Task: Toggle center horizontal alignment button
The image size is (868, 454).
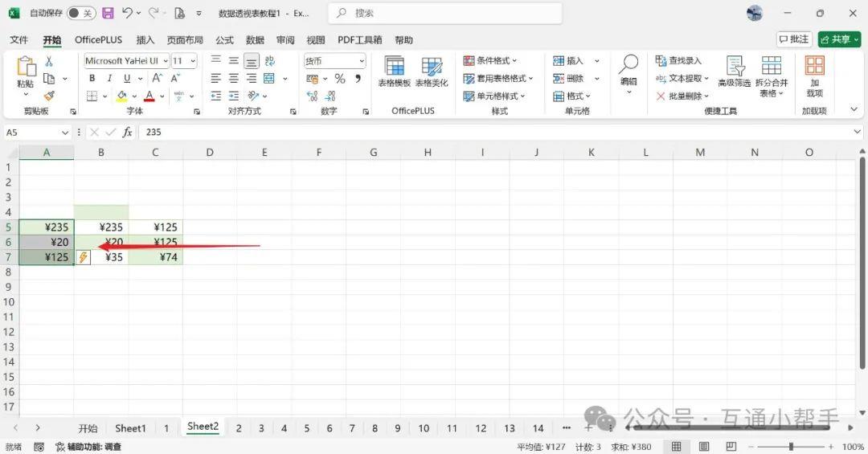Action: [234, 79]
